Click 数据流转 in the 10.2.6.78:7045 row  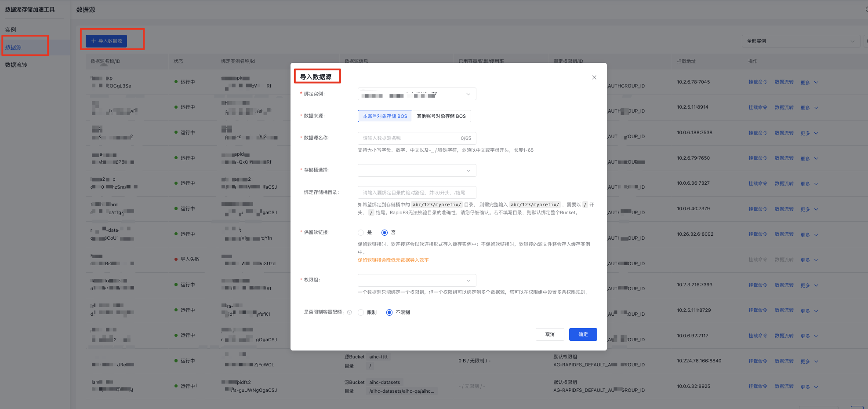coord(784,82)
